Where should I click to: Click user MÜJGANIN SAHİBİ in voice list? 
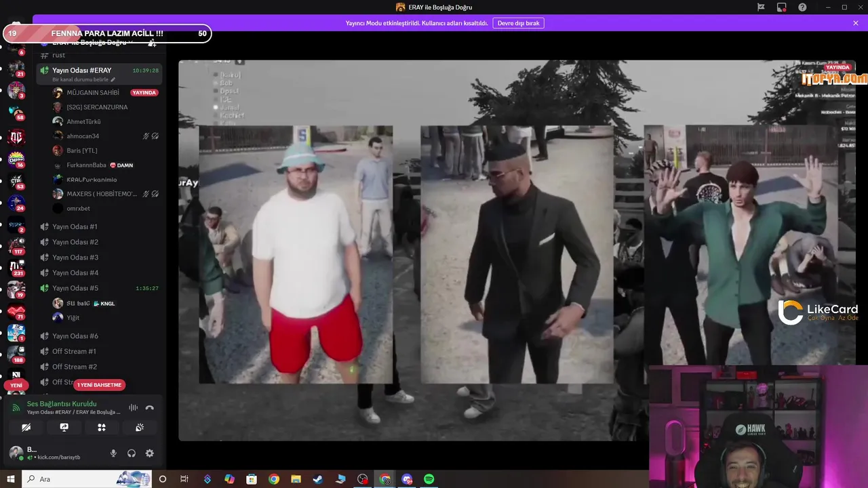92,93
